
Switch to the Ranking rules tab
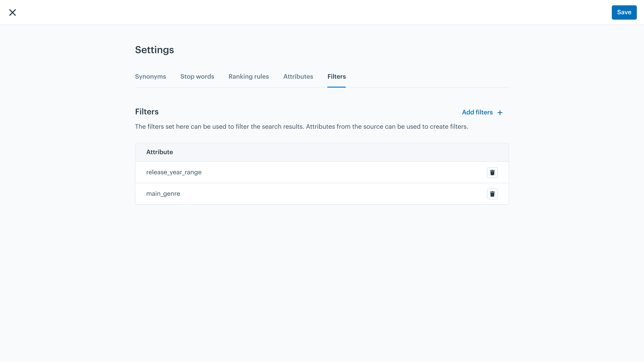pyautogui.click(x=249, y=76)
